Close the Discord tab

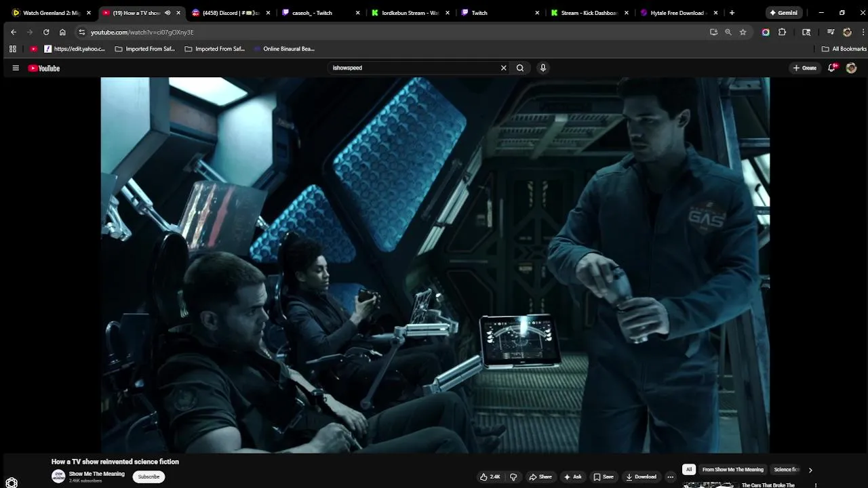coord(268,13)
